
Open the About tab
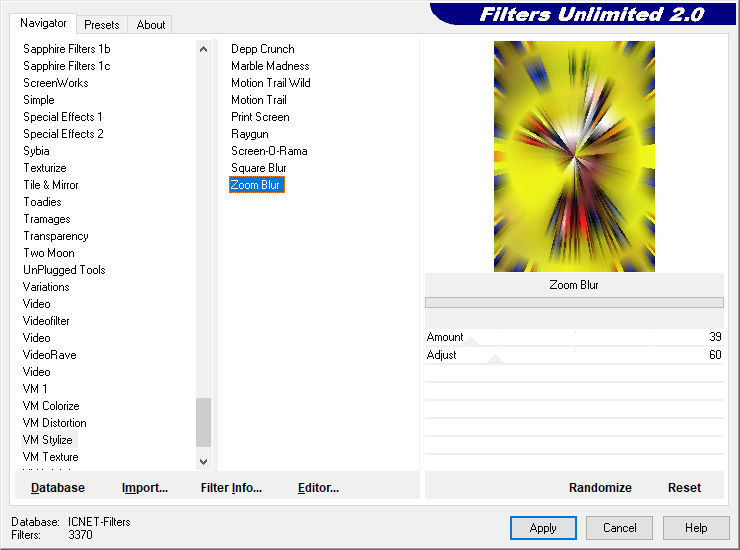(x=151, y=25)
